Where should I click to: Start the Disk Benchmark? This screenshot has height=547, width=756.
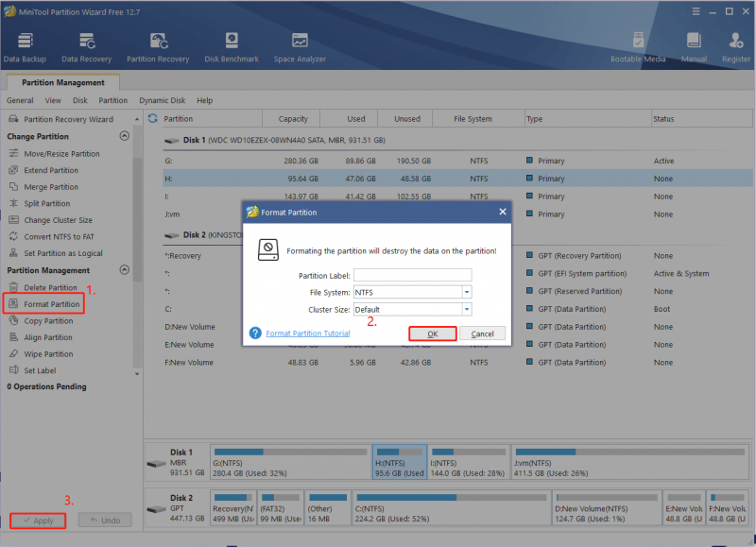[x=232, y=47]
